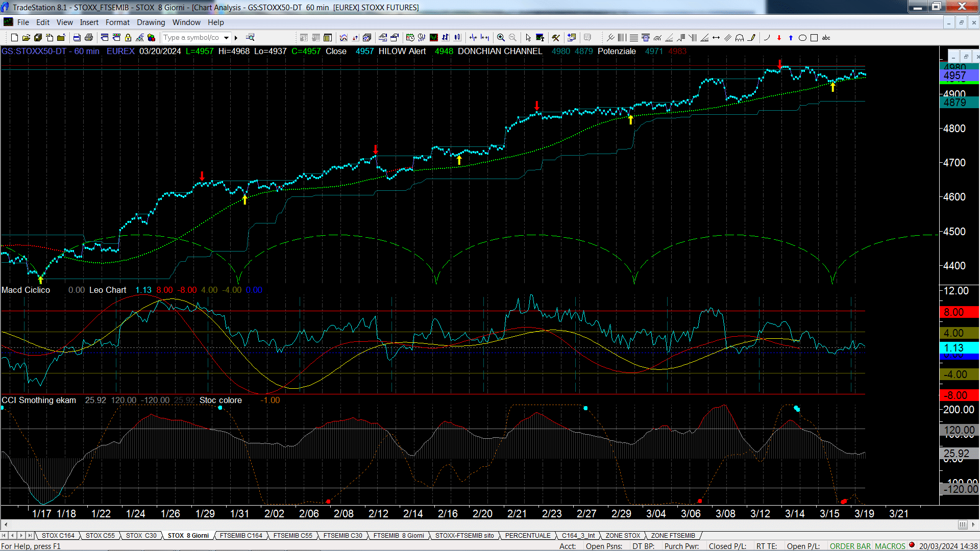Image resolution: width=980 pixels, height=551 pixels.
Task: Switch to the STOX C164 tab
Action: pos(58,536)
